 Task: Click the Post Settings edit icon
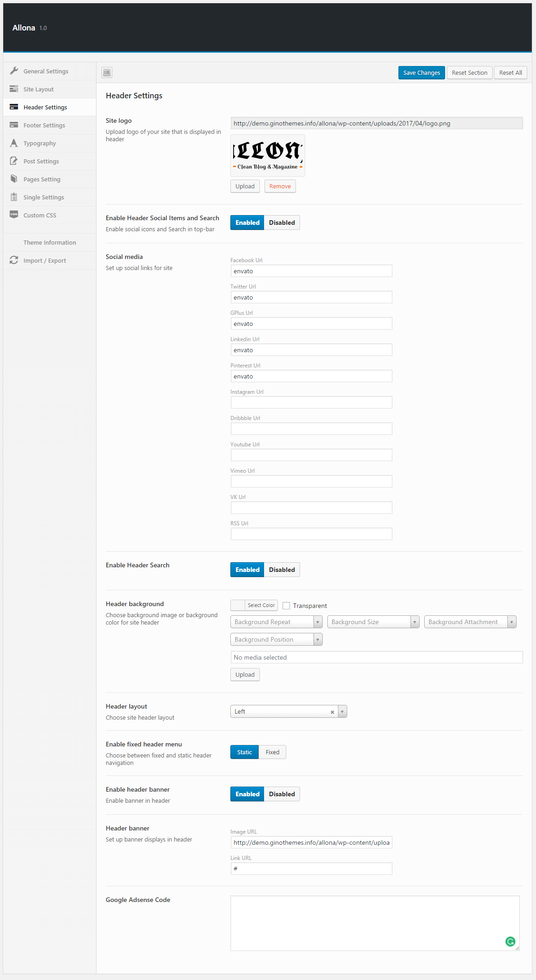pyautogui.click(x=14, y=161)
